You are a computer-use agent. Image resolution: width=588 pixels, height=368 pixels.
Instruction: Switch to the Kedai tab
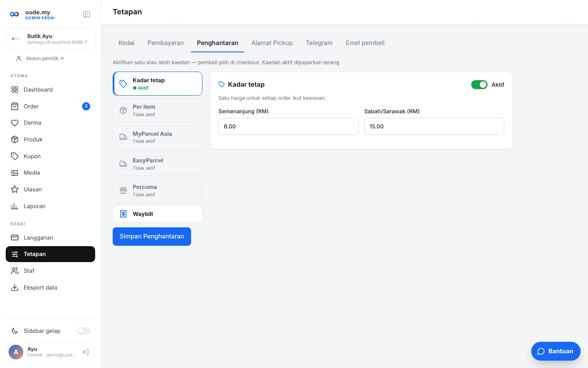126,43
